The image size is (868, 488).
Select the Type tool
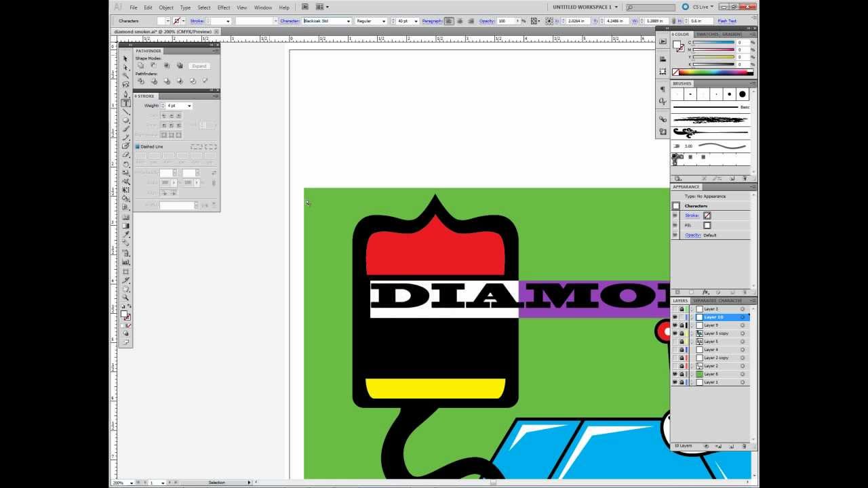[x=125, y=103]
